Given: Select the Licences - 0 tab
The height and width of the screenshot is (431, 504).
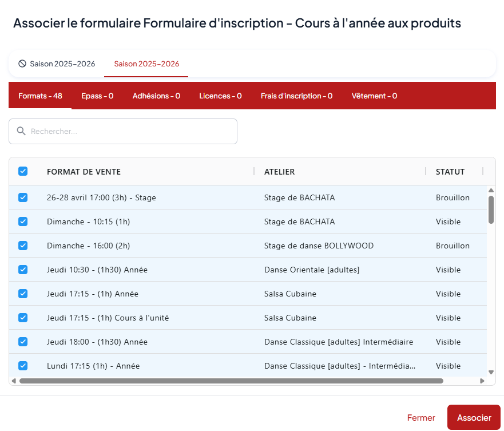Looking at the screenshot, I should pyautogui.click(x=220, y=96).
